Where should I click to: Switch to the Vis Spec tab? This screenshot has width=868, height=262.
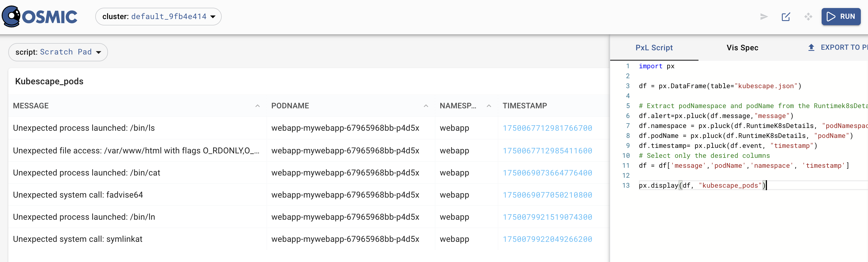coord(742,48)
